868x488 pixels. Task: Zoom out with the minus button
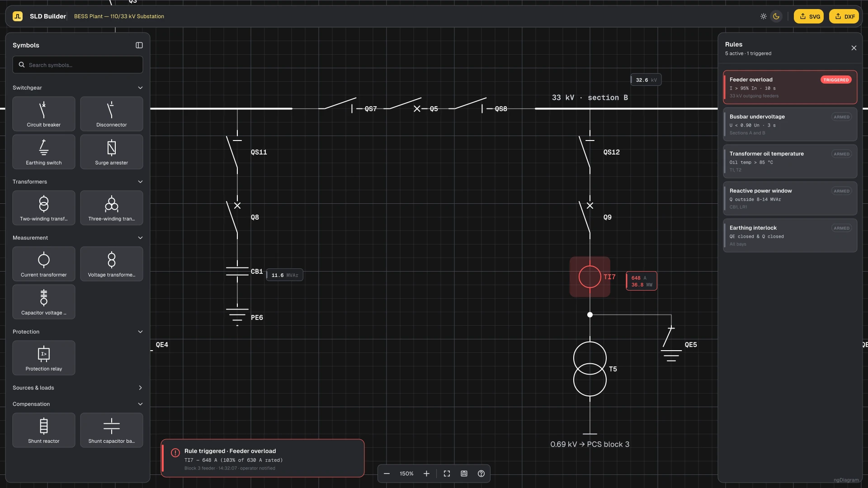387,474
